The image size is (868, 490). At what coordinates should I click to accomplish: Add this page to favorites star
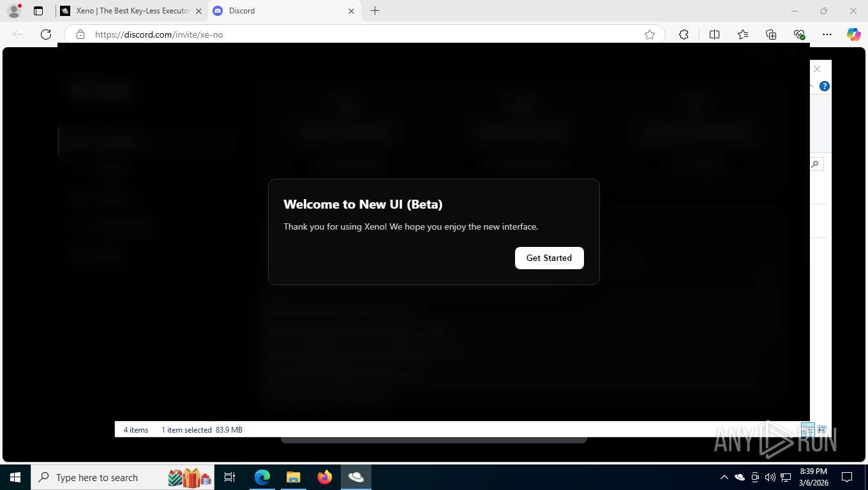tap(650, 34)
